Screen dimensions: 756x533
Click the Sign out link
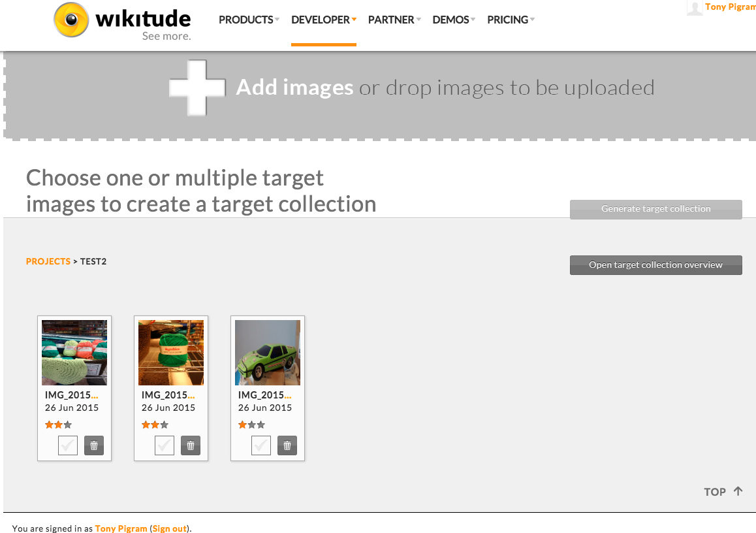pos(169,528)
